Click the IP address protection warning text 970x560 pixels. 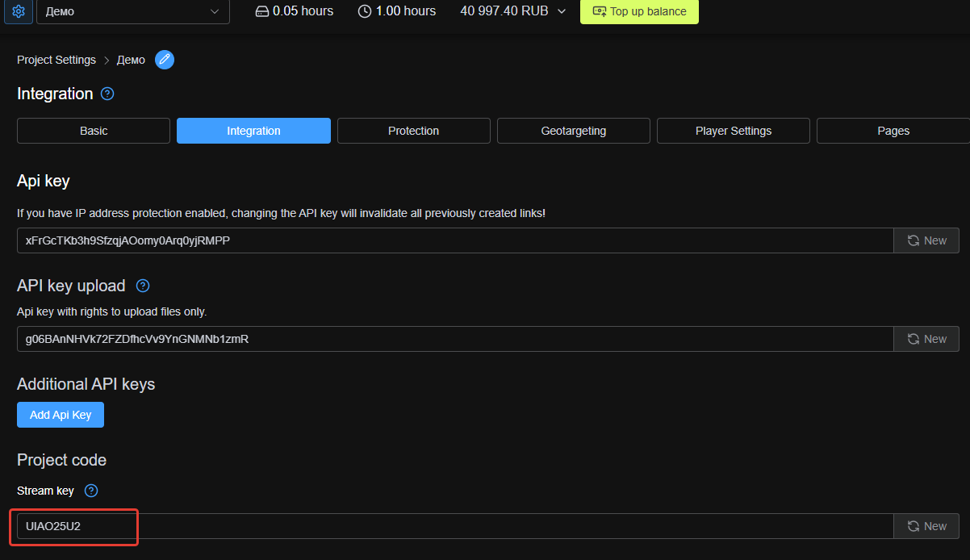(x=281, y=213)
